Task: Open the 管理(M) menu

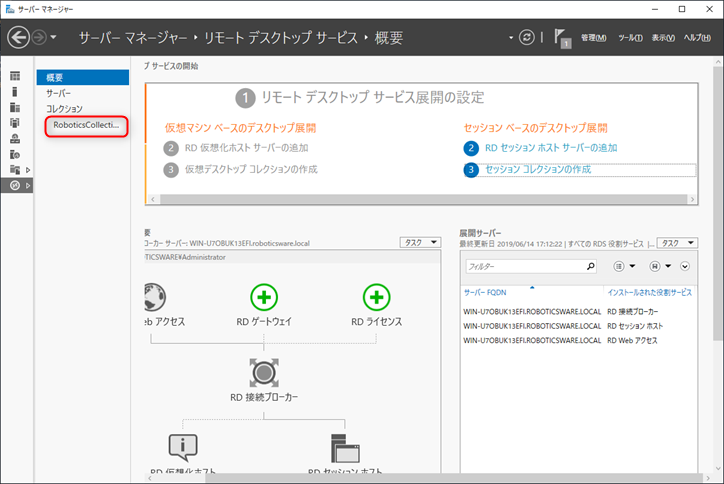Action: [593, 38]
